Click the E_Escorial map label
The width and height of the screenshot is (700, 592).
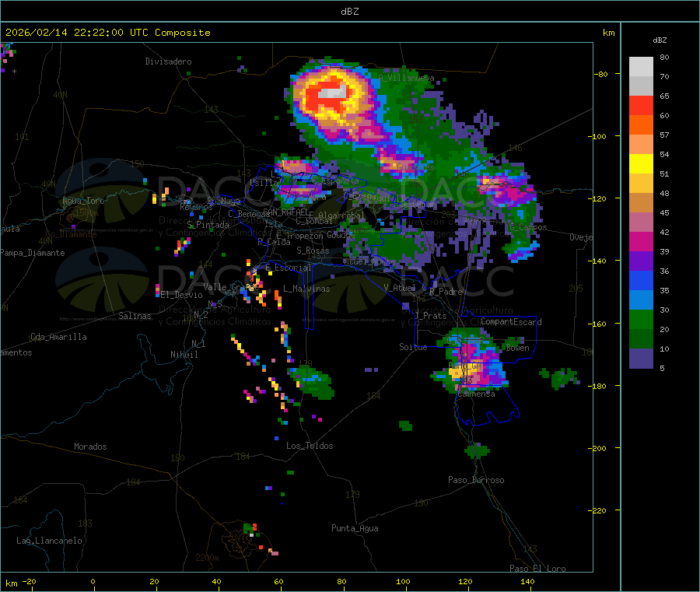[288, 268]
